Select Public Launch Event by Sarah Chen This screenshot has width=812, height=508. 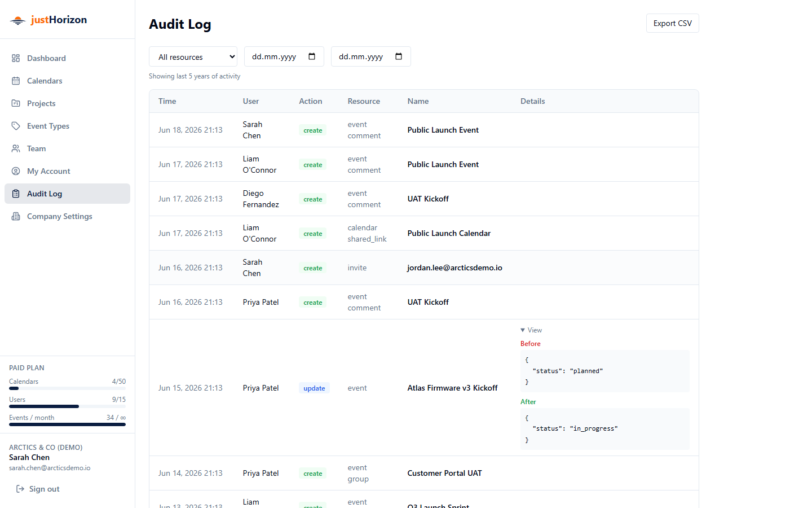click(443, 130)
